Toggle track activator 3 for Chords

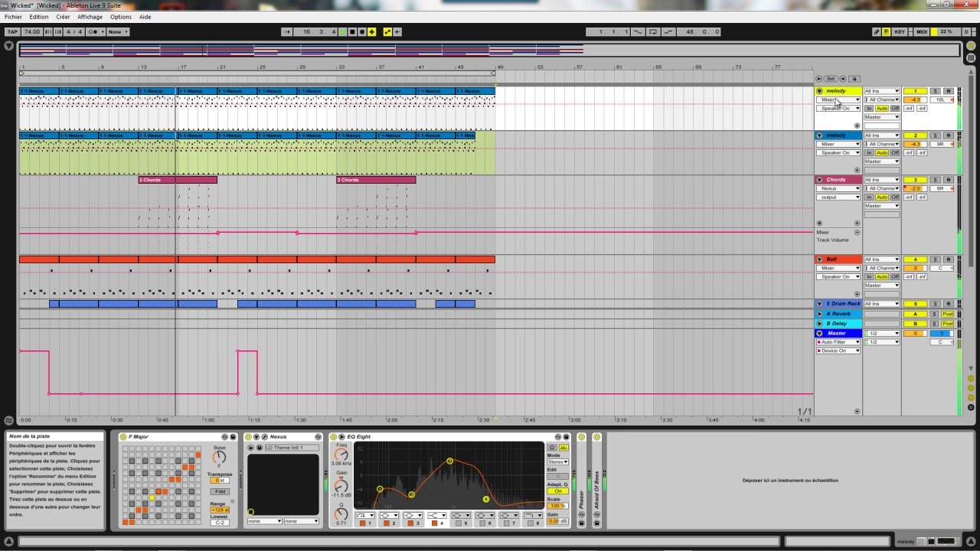915,181
